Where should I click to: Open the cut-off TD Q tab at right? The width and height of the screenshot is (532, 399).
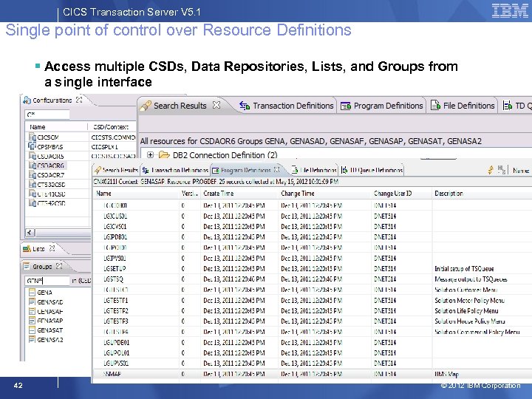517,106
